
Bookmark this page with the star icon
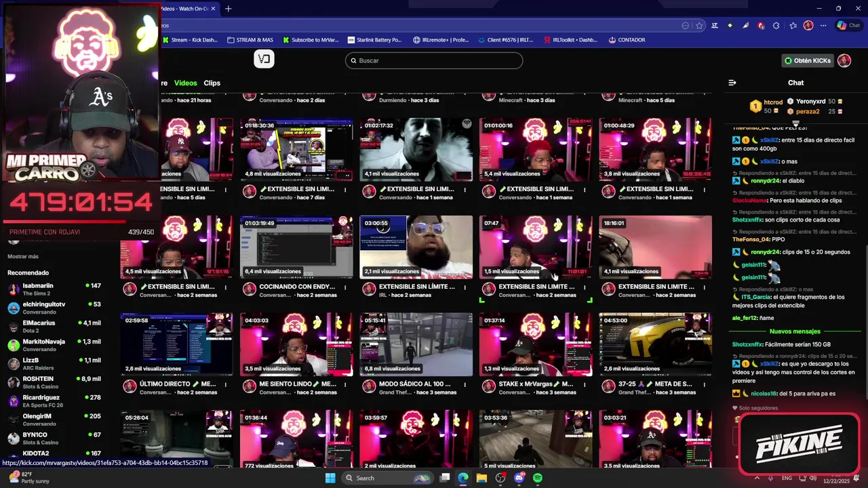(x=699, y=26)
